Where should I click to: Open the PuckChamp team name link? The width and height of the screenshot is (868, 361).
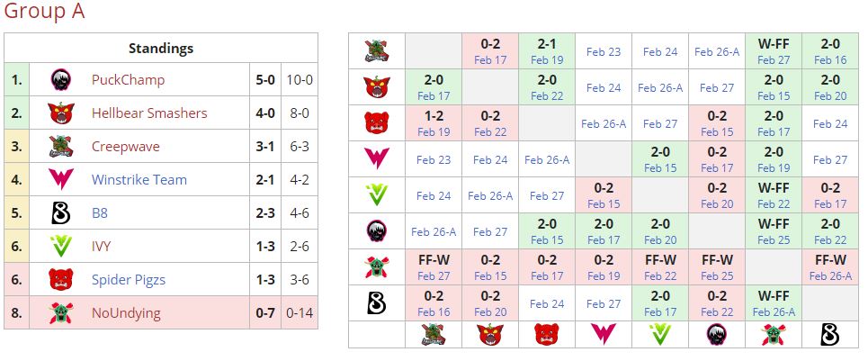tap(128, 80)
